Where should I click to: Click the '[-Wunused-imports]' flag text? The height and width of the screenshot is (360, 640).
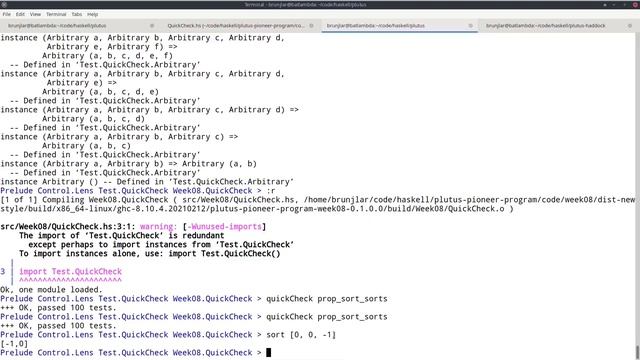[x=224, y=227]
